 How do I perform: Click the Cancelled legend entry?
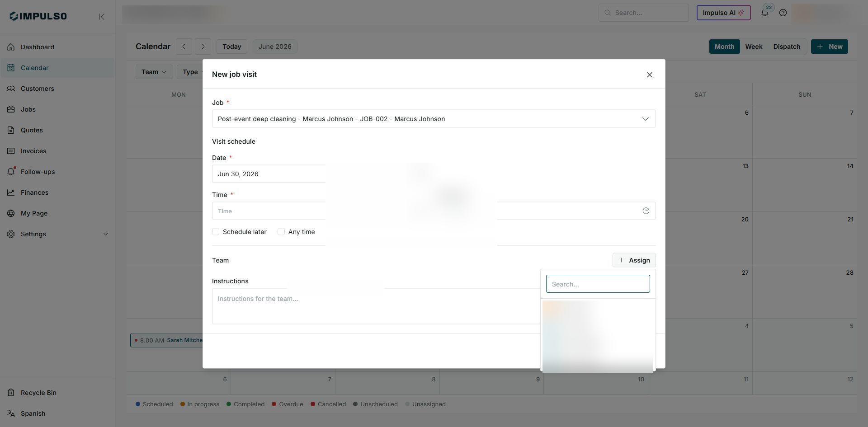tap(328, 404)
